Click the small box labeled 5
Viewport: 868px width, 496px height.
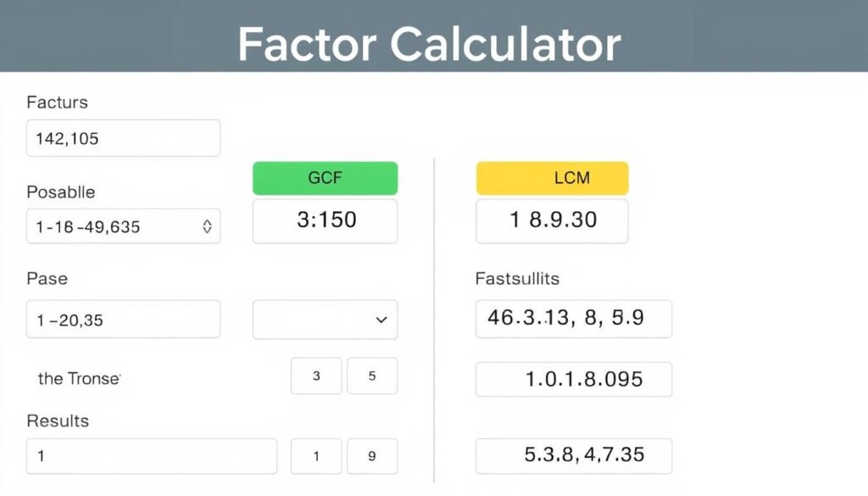coord(372,376)
